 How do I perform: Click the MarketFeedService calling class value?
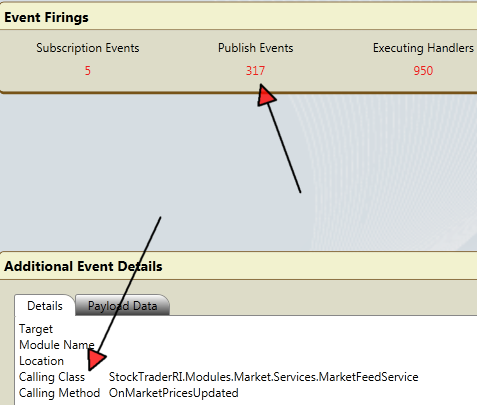[263, 377]
